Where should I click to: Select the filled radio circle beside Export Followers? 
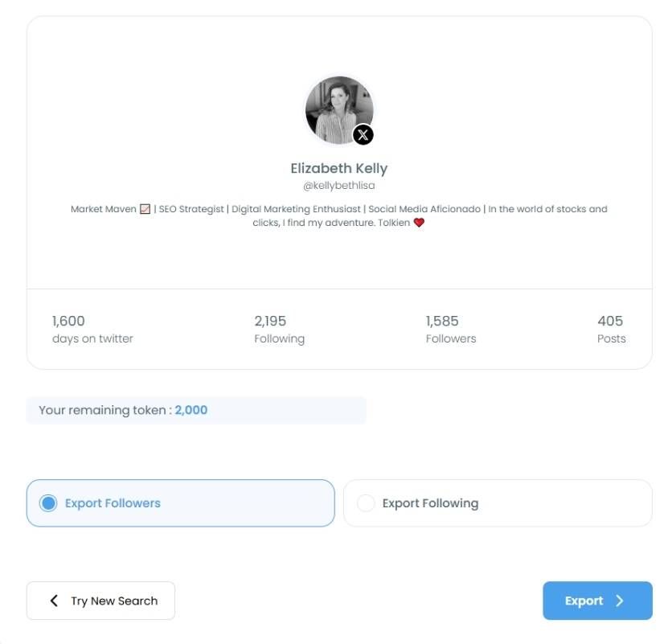(50, 502)
